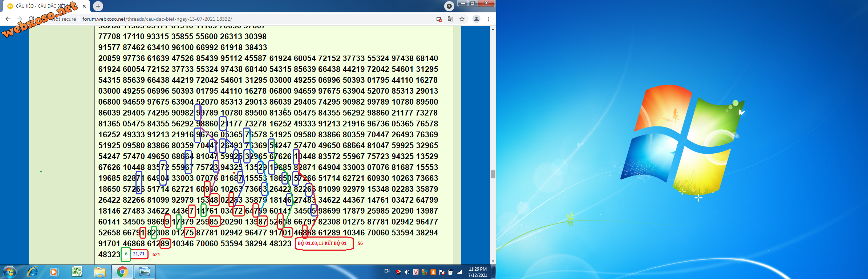Click the Not secure site info label
The image size is (868, 279).
(64, 19)
